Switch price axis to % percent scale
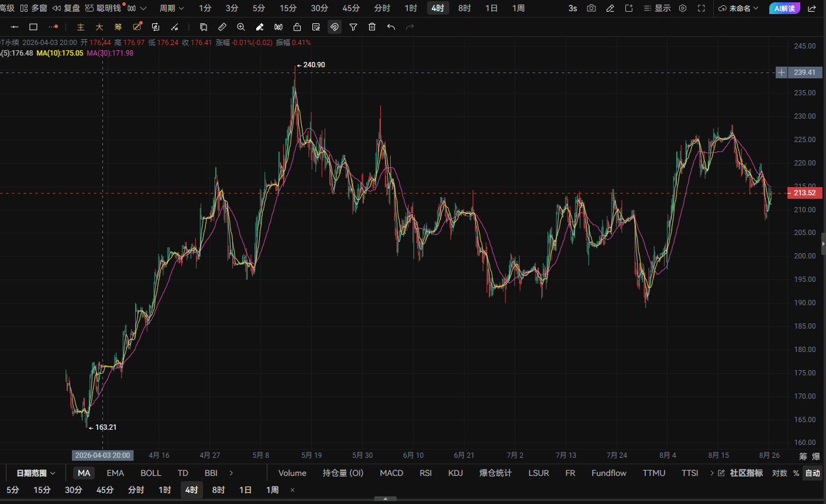Viewport: 826px width, 504px height. (x=796, y=473)
